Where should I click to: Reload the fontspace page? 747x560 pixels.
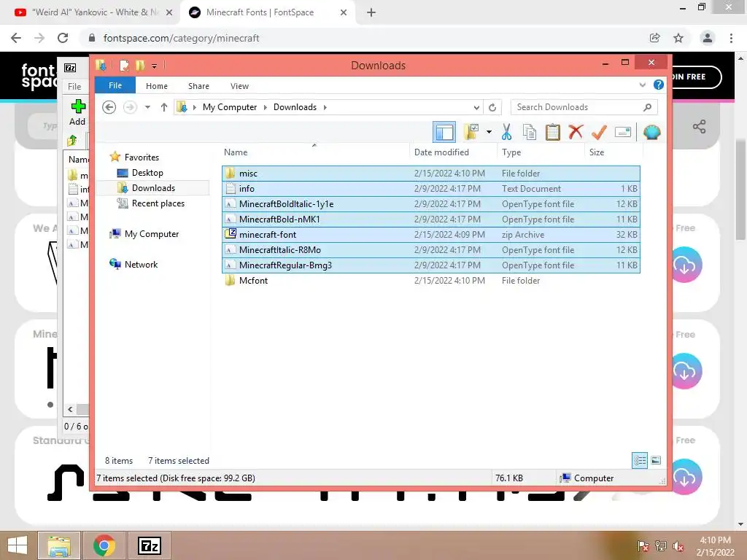pyautogui.click(x=63, y=38)
